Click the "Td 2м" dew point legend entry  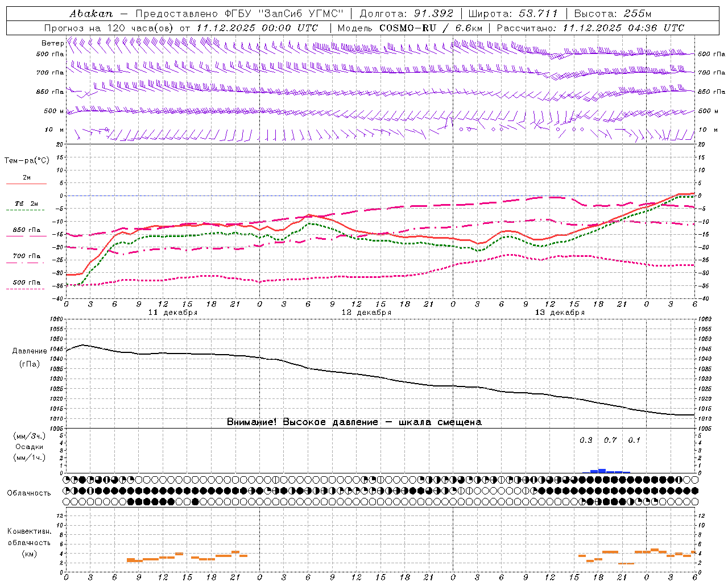point(26,203)
